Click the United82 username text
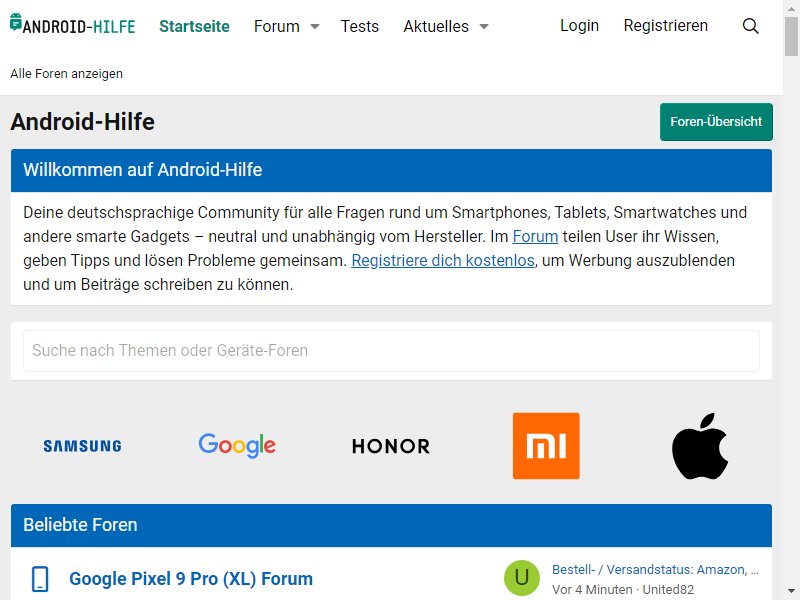800x600 pixels. pyautogui.click(x=668, y=590)
